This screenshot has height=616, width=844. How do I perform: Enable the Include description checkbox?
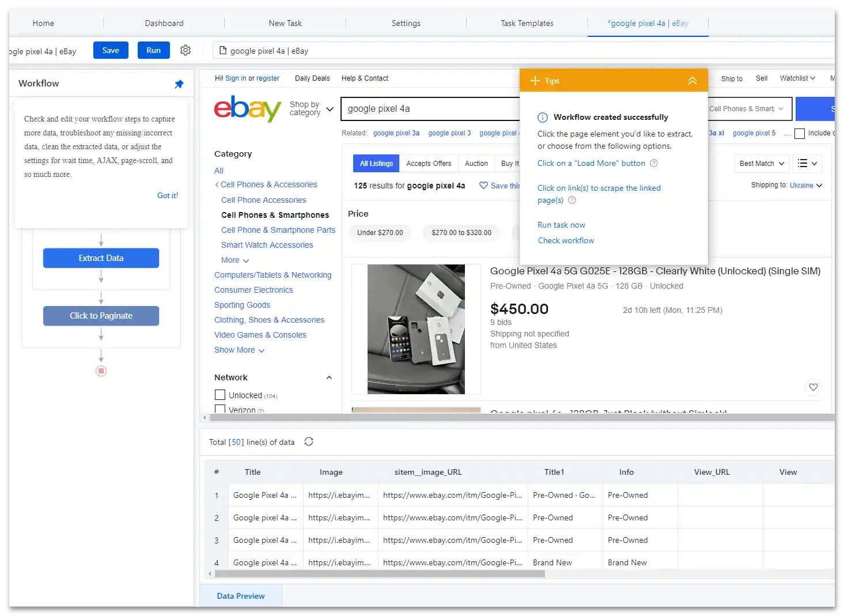[800, 134]
